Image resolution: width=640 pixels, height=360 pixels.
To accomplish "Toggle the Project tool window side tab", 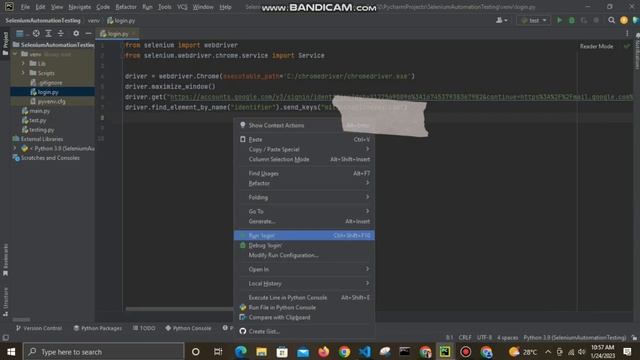I will (x=5, y=43).
